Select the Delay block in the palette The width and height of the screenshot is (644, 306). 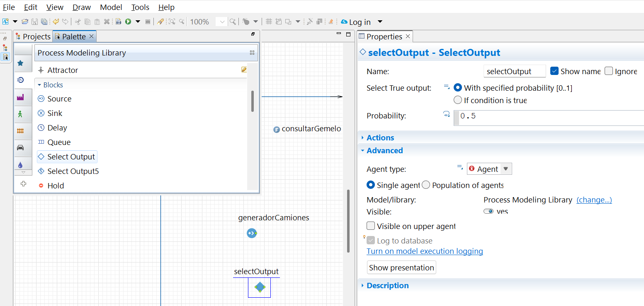click(52, 128)
